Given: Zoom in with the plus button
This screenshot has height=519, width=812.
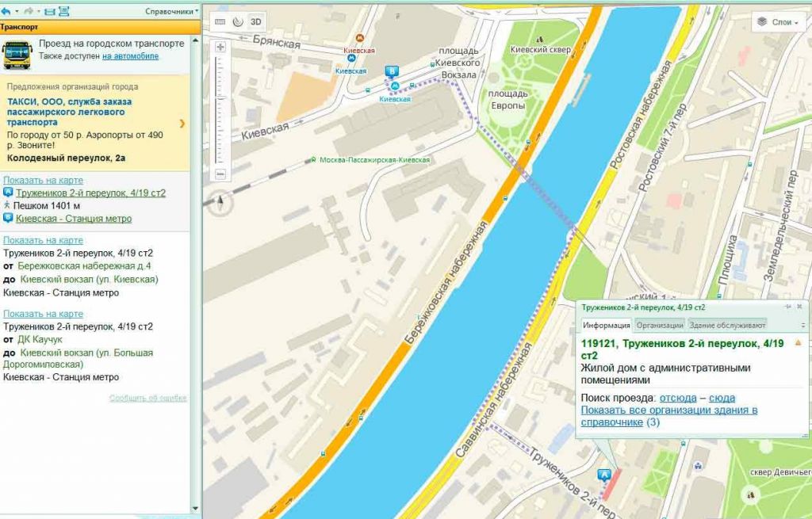Looking at the screenshot, I should [x=220, y=47].
